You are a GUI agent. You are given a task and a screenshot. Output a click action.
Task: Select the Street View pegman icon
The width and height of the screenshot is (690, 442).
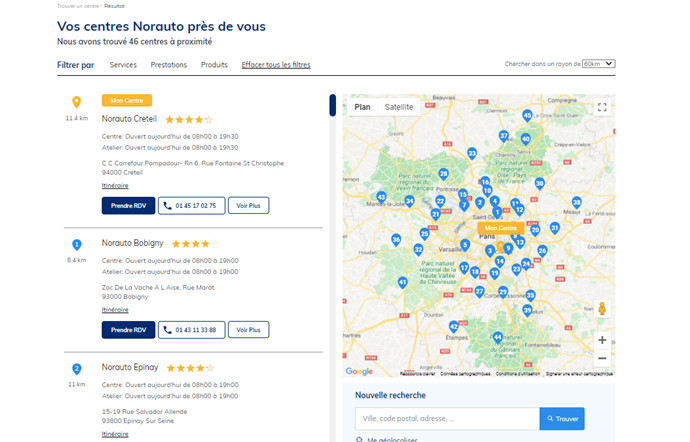point(602,308)
